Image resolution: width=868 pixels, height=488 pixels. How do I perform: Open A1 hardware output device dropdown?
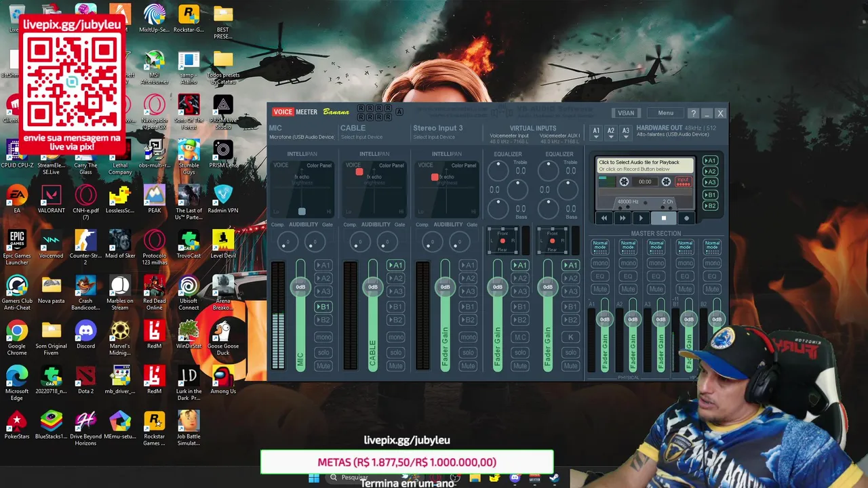tap(596, 132)
